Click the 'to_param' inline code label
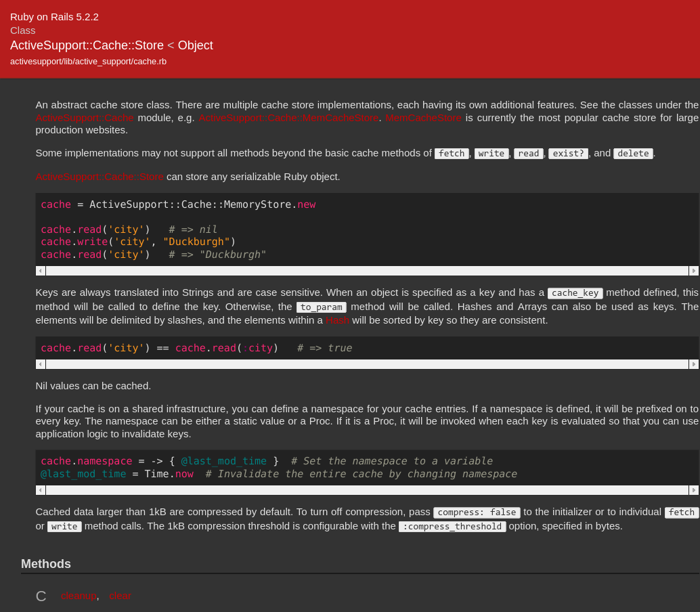The image size is (700, 612). click(x=322, y=307)
